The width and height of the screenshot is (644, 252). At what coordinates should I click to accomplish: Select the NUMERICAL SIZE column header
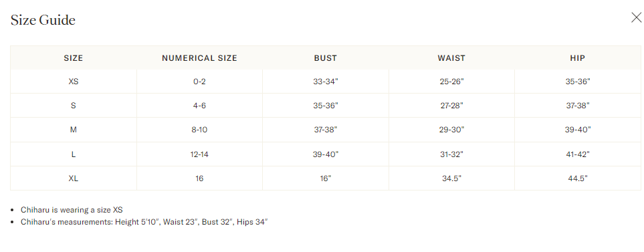point(199,58)
